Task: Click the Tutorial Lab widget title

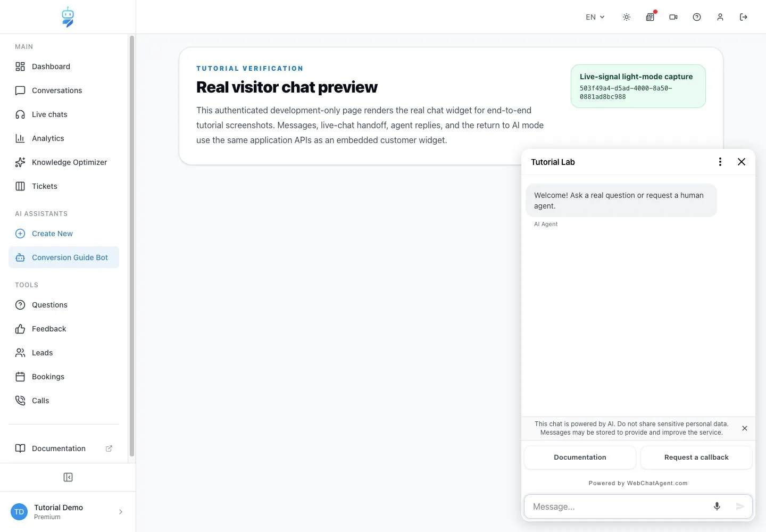Action: [553, 162]
